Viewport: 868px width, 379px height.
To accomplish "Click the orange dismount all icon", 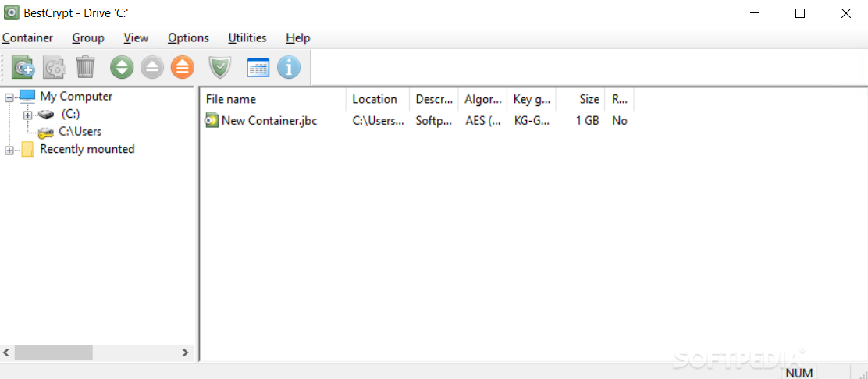I will click(183, 68).
